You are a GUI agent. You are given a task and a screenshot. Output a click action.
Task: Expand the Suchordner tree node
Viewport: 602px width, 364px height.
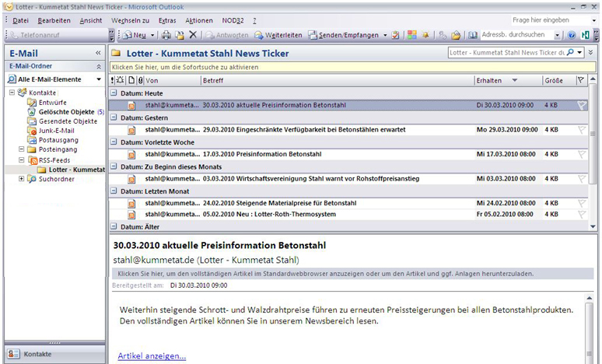[x=22, y=179]
